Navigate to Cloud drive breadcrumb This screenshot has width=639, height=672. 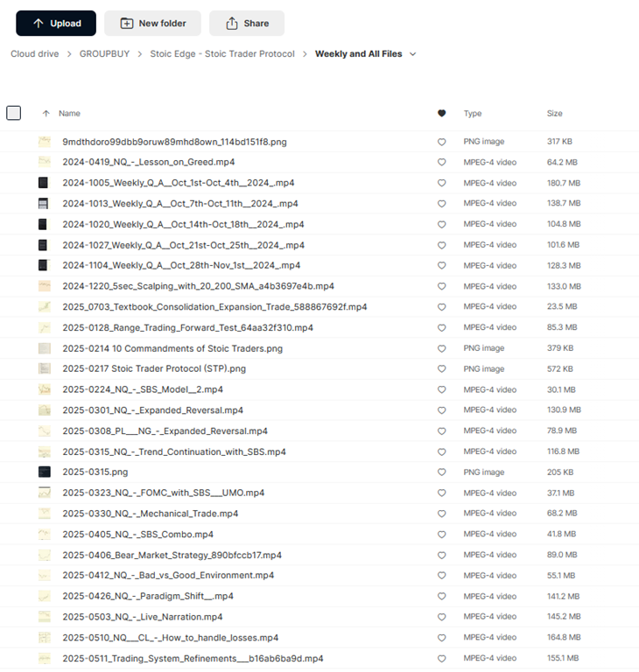click(x=35, y=54)
